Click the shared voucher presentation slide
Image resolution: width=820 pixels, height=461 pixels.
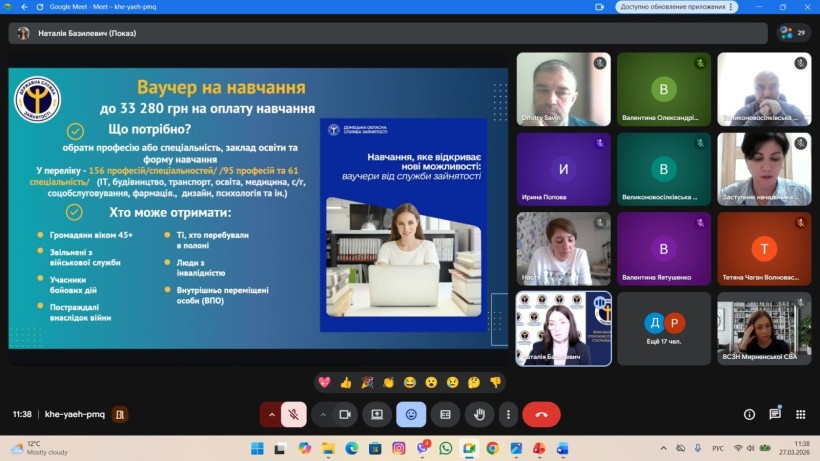click(258, 208)
